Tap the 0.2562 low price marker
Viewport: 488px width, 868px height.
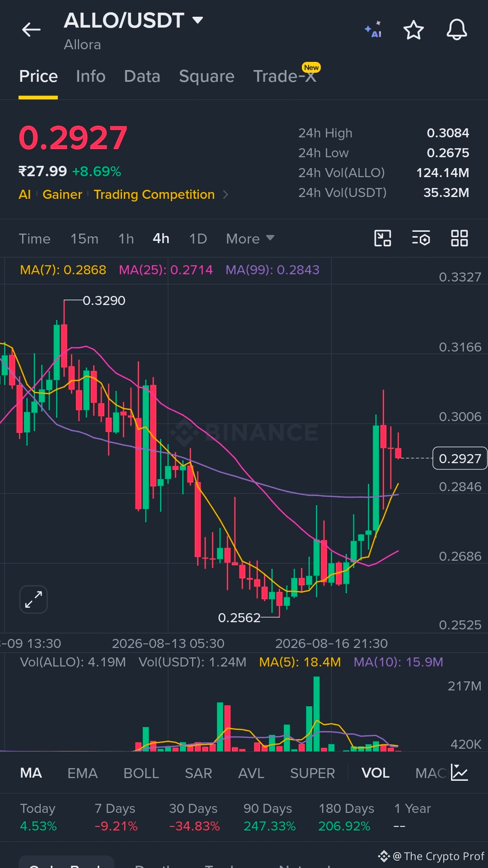[239, 618]
